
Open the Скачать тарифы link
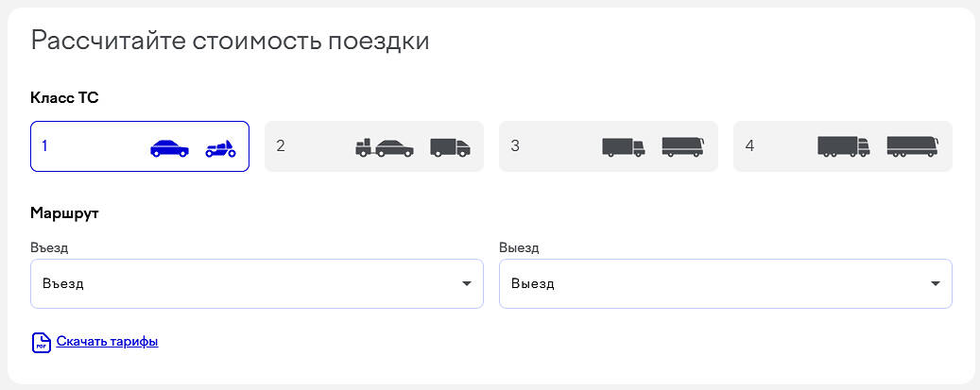107,342
